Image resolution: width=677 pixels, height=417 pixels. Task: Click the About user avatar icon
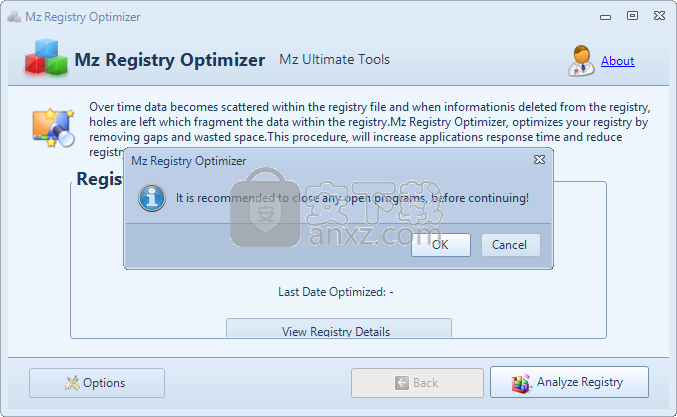[x=581, y=61]
